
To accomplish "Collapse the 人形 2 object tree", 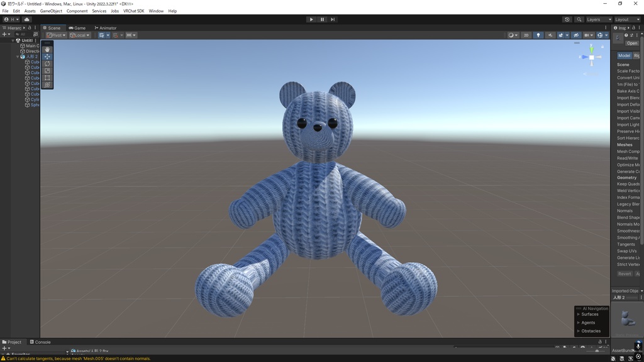I will [x=18, y=57].
